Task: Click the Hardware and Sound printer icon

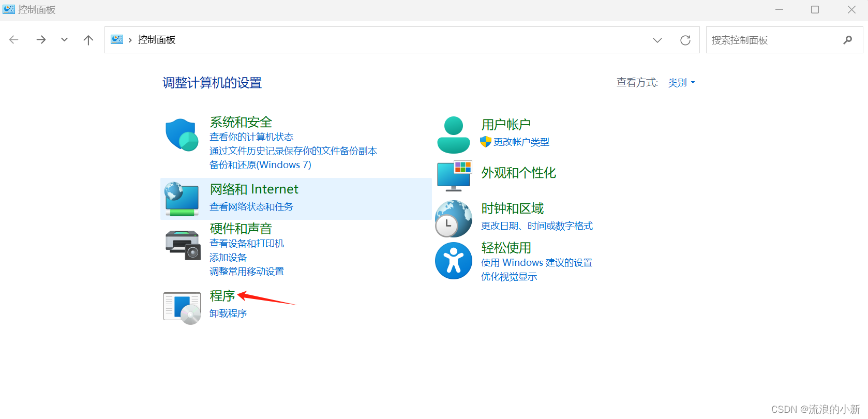Action: 182,245
